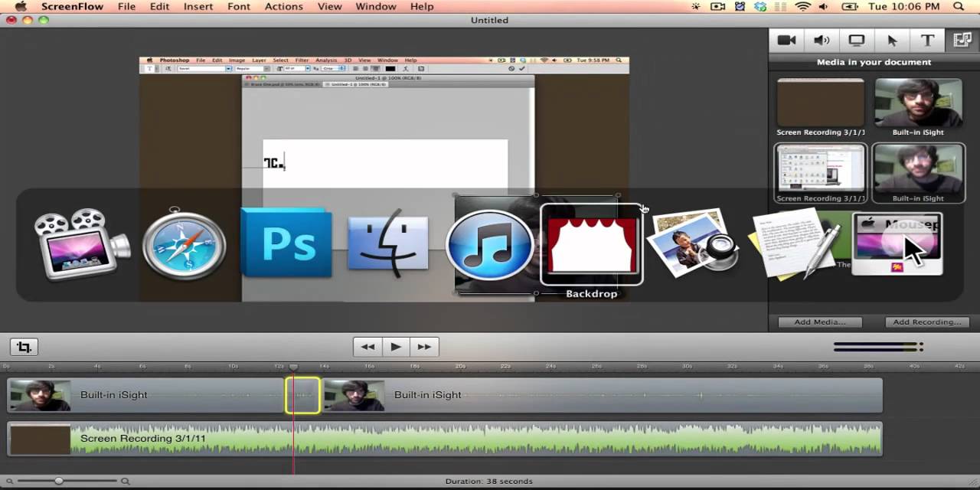Click the fast-forward button
Screen dimensions: 980x490
[424, 347]
